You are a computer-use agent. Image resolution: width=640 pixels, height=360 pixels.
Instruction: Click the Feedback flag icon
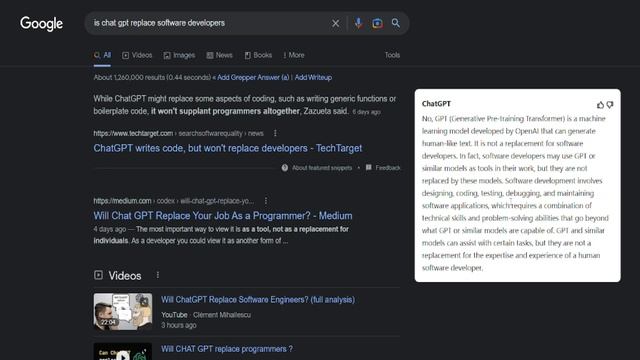pos(369,167)
